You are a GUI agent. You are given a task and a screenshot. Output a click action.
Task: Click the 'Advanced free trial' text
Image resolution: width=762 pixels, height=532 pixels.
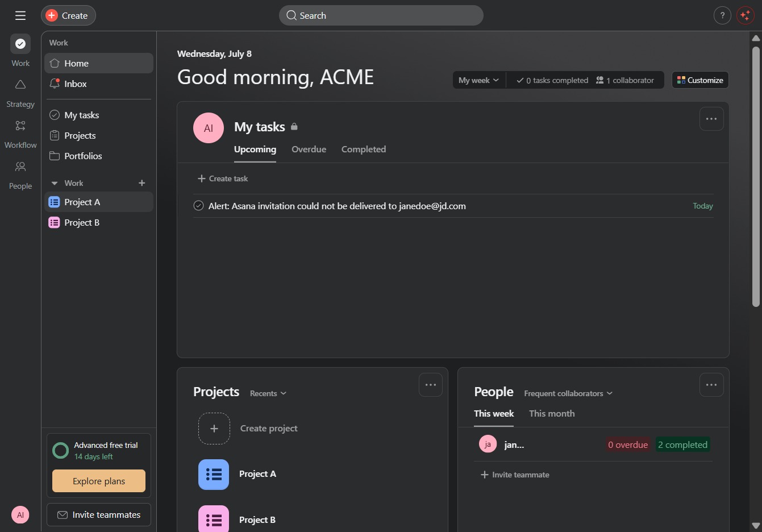(106, 445)
